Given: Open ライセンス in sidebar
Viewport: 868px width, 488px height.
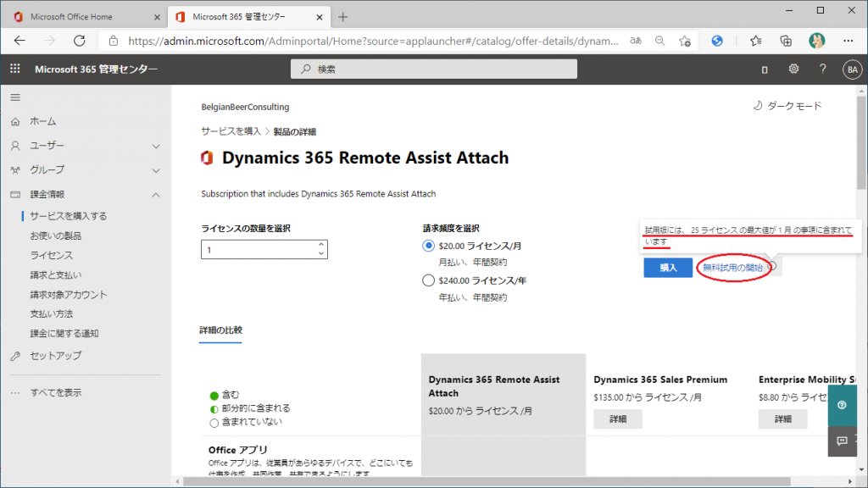Looking at the screenshot, I should pyautogui.click(x=52, y=255).
